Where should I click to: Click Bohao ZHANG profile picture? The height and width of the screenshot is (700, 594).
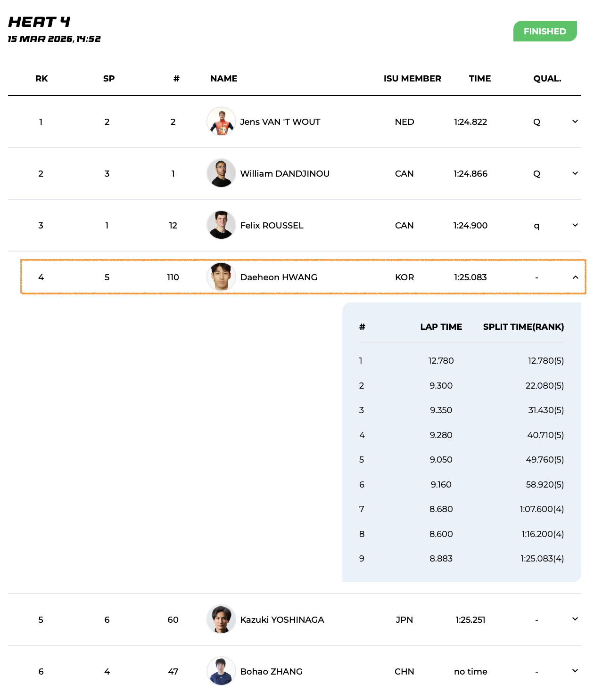[x=221, y=671]
